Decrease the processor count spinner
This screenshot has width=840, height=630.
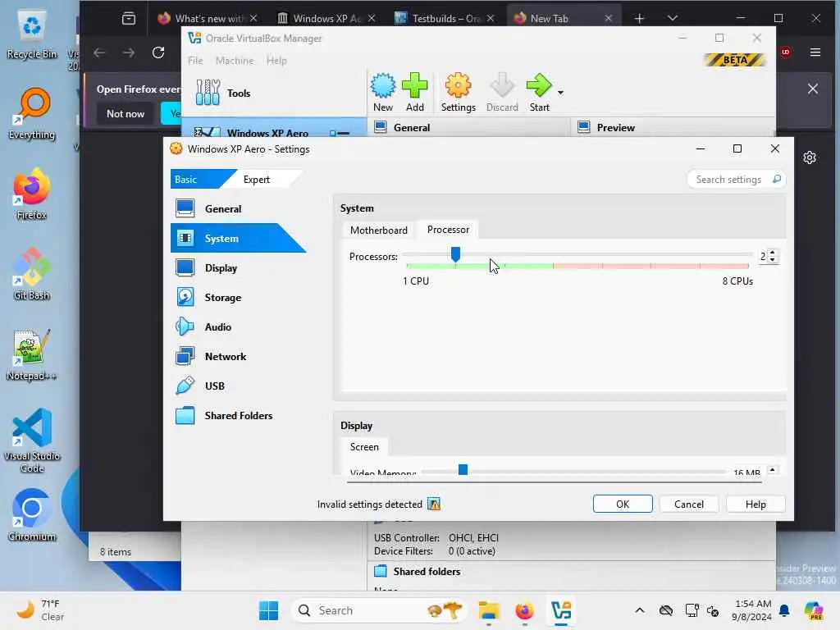click(x=773, y=260)
